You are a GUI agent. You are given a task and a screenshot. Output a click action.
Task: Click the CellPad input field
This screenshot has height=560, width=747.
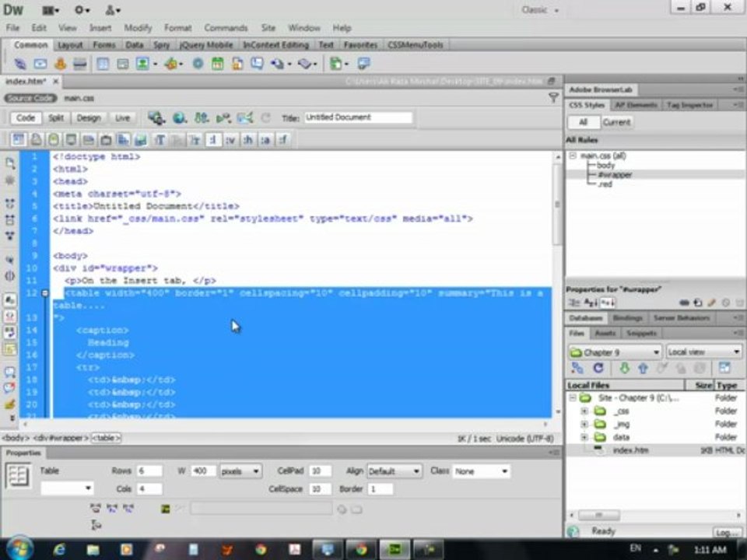(x=319, y=471)
